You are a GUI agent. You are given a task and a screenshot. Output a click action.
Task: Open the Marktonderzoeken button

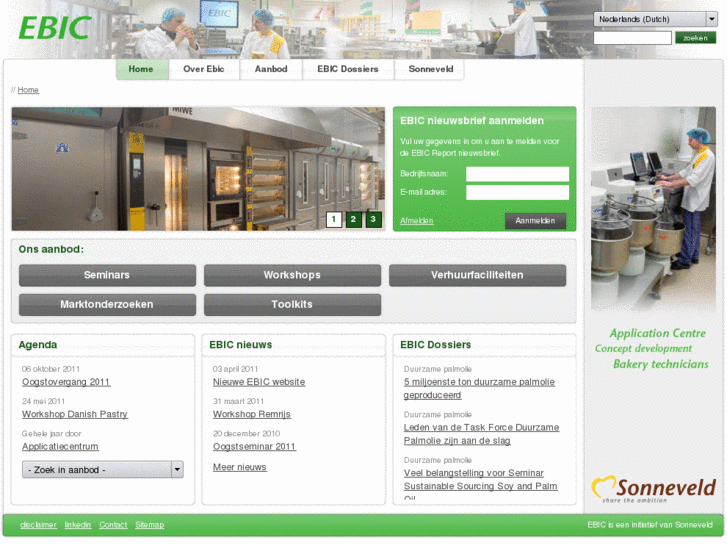[107, 305]
